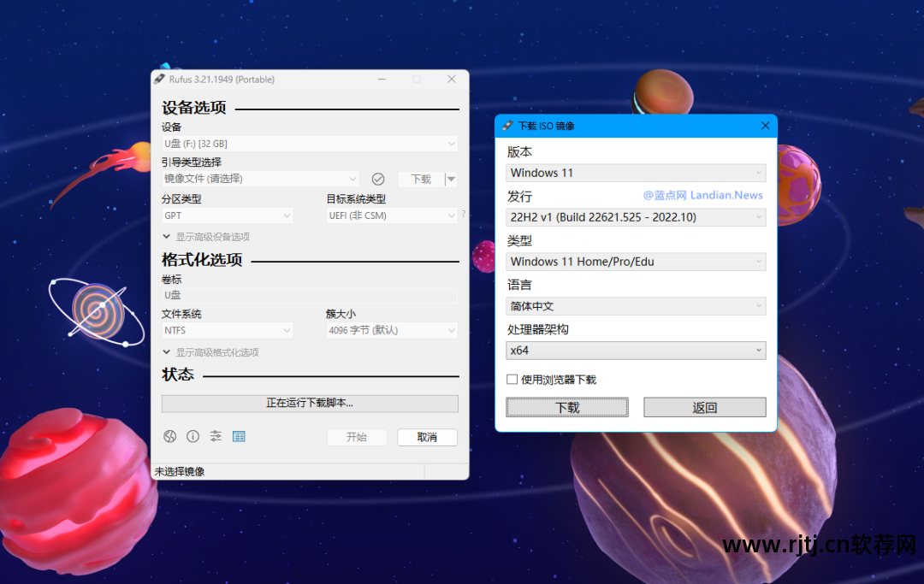Expand 显示高级设备选项
This screenshot has height=584, width=924.
(x=206, y=237)
